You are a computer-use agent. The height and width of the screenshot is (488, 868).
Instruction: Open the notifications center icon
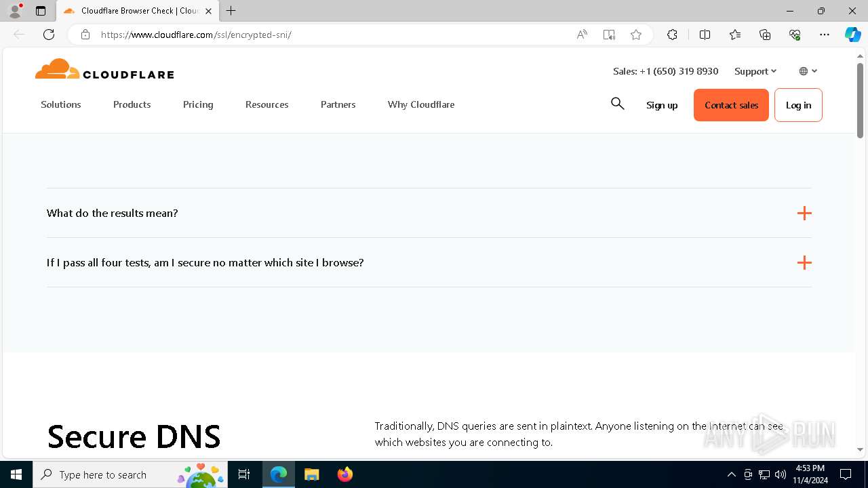[846, 474]
